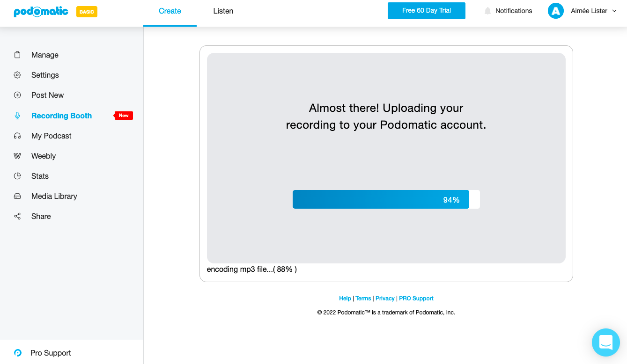Click the Manage clipboard icon
Image resolution: width=627 pixels, height=364 pixels.
pos(17,55)
